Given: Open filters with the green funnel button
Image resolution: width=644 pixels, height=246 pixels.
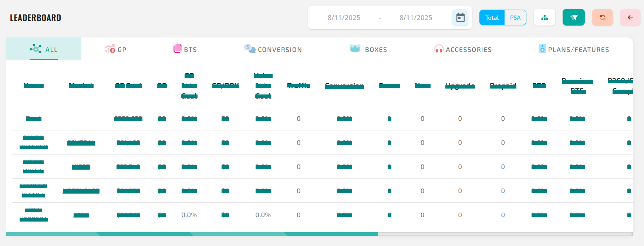Looking at the screenshot, I should [573, 17].
